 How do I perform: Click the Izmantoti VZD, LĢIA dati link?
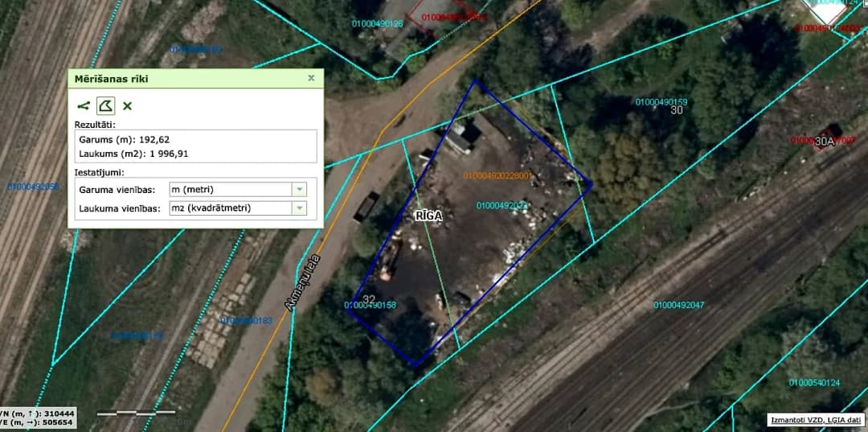point(816,420)
